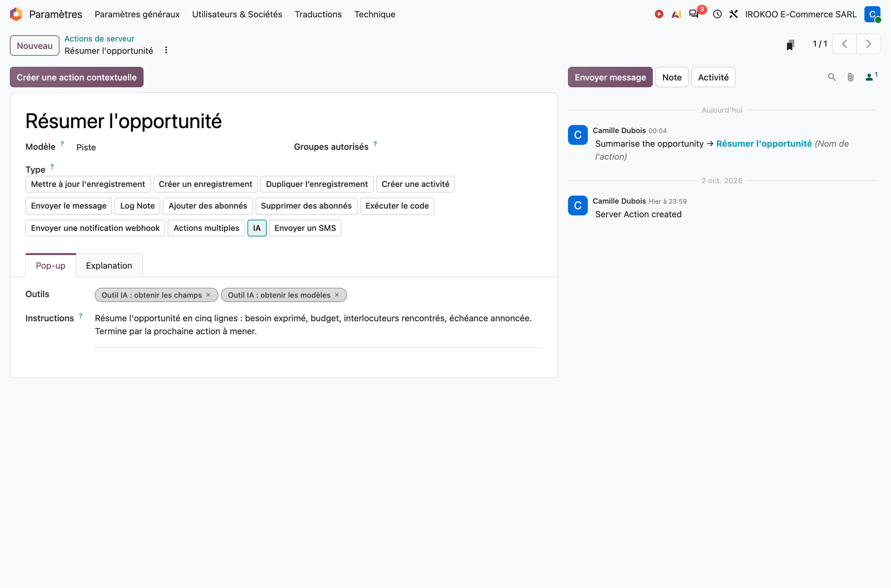Follow the 'Actions de serveur' breadcrumb link
891x588 pixels.
pos(99,39)
